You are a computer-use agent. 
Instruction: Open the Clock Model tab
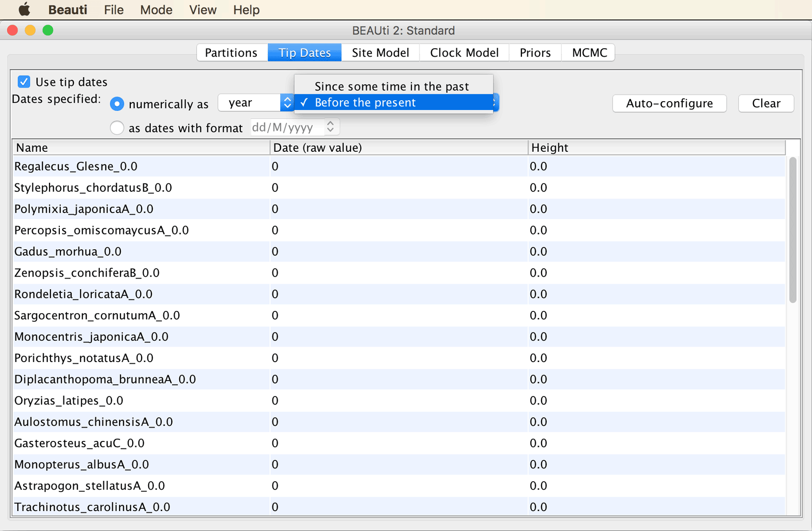pyautogui.click(x=464, y=52)
